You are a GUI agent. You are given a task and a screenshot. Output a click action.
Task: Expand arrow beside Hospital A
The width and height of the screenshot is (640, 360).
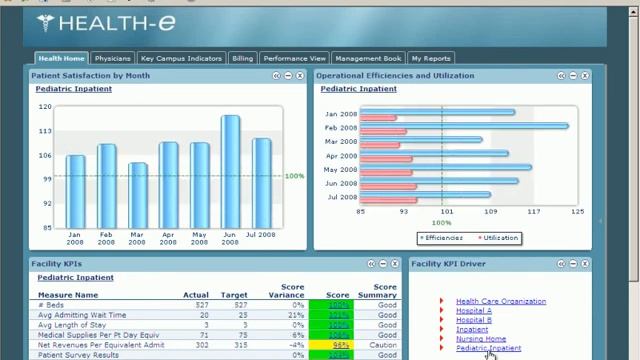441,310
